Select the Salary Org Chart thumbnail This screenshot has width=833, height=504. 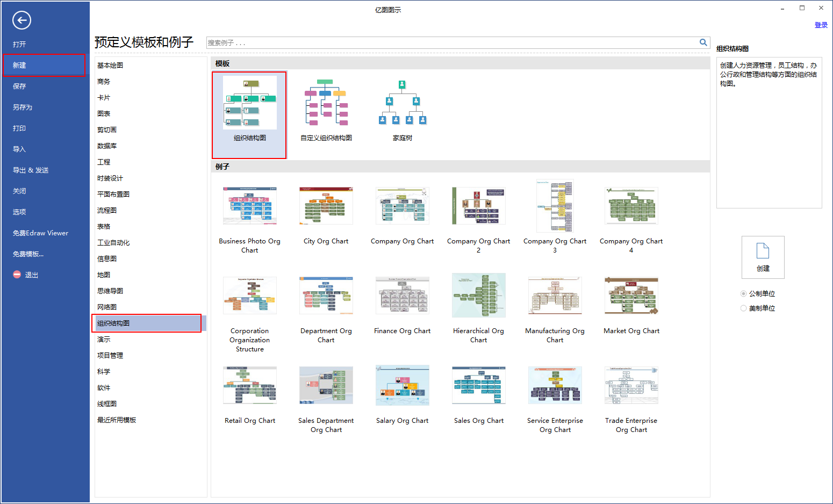[x=402, y=385]
